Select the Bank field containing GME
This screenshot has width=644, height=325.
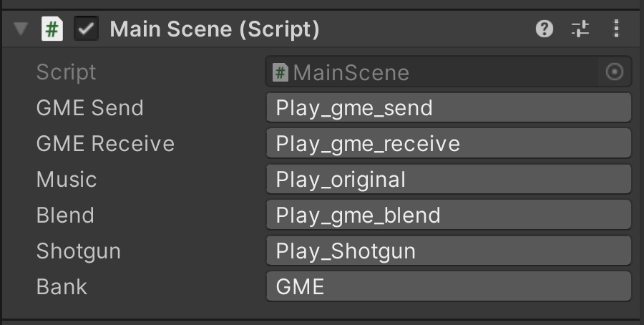[448, 287]
